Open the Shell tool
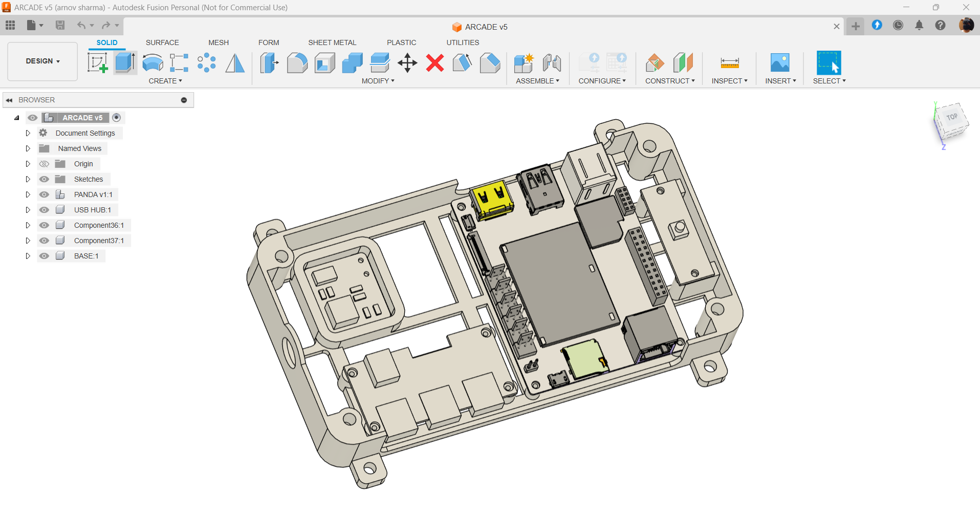Image resolution: width=980 pixels, height=518 pixels. 325,63
